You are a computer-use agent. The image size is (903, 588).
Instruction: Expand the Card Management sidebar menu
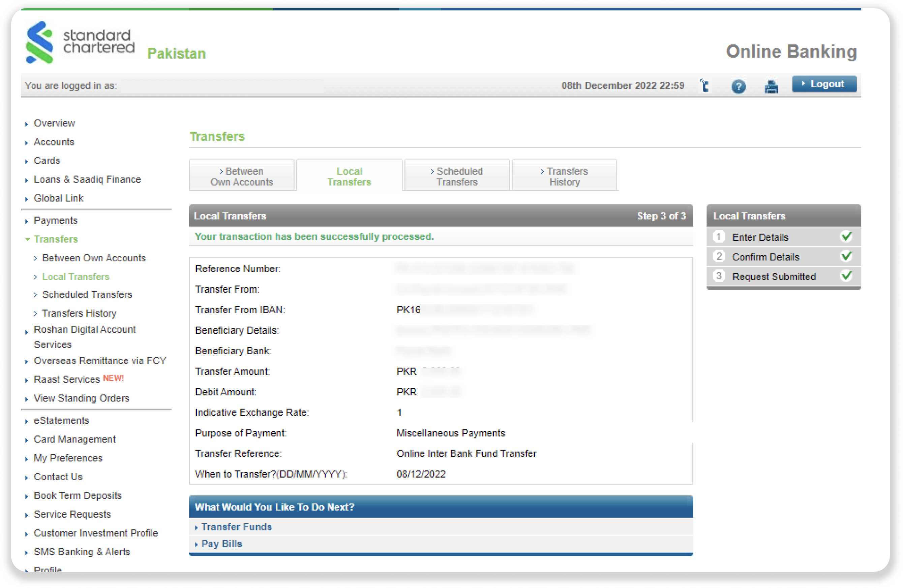click(75, 439)
